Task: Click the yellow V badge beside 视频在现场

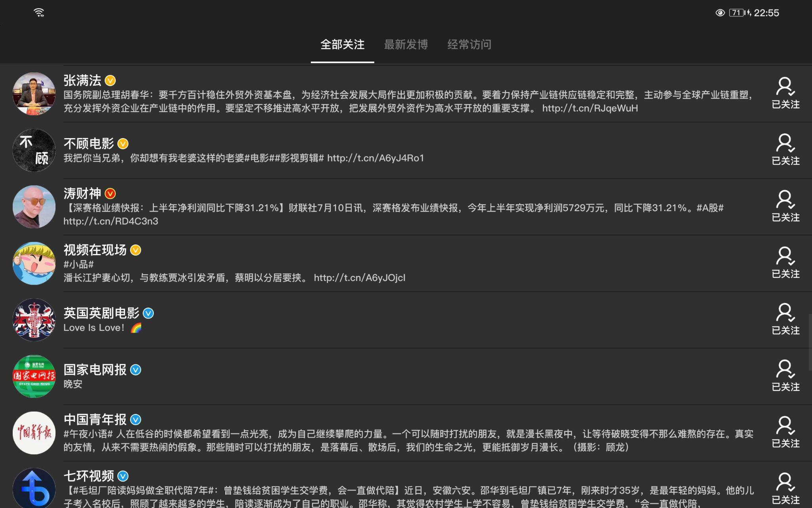Action: click(135, 250)
